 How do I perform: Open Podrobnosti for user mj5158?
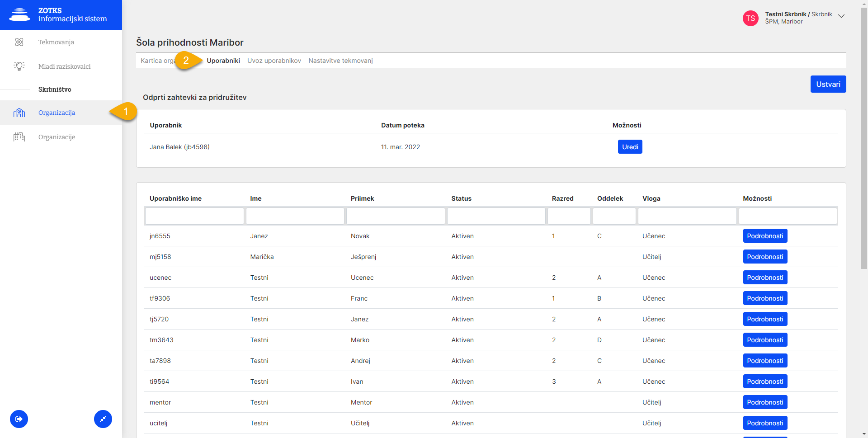765,257
